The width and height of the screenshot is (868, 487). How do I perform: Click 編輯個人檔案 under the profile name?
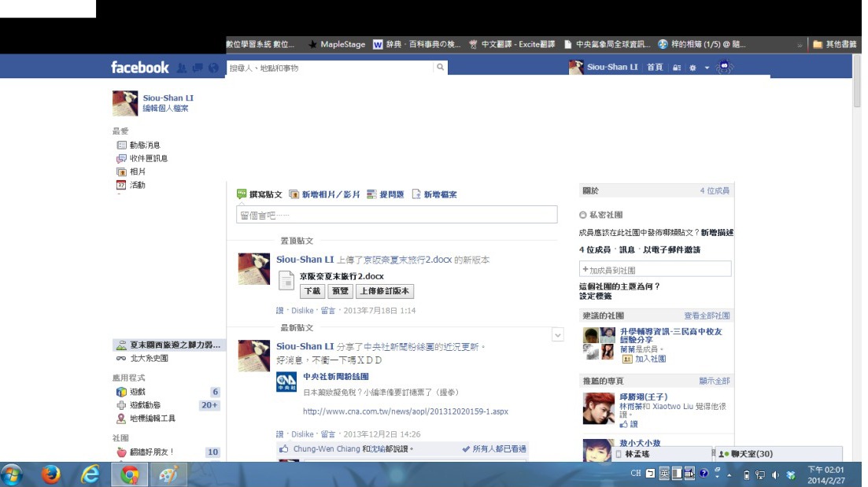coord(165,109)
